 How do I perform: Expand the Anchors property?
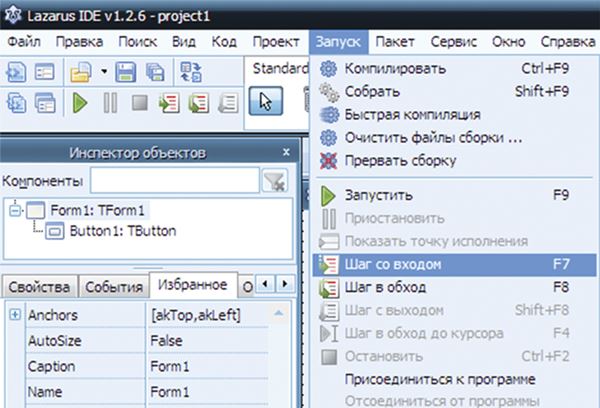point(15,315)
